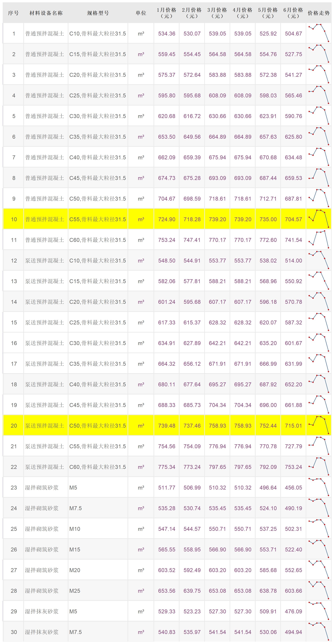Click the 4月价格 column header
334x644 pixels.
(243, 13)
